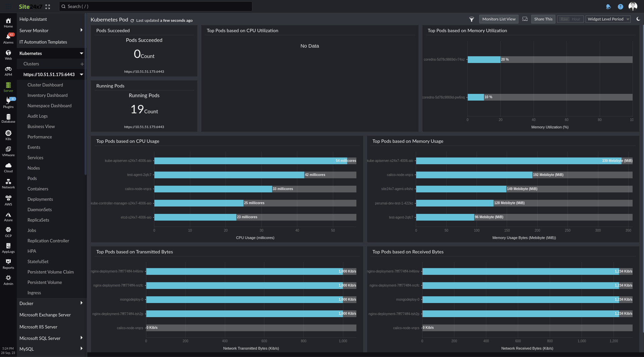Image resolution: width=644 pixels, height=357 pixels.
Task: Toggle fullscreen with the expand arrows icon
Action: (48, 6)
